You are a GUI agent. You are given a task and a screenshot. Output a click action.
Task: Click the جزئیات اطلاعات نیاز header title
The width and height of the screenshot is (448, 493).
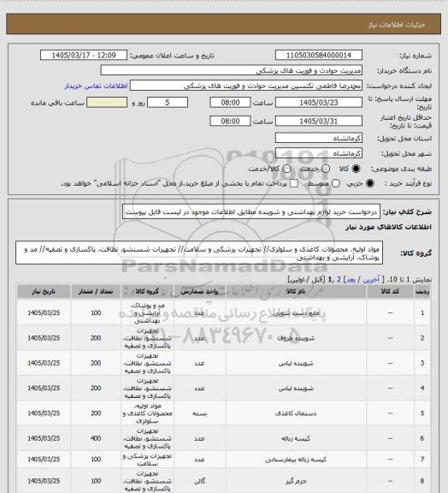[x=397, y=25]
